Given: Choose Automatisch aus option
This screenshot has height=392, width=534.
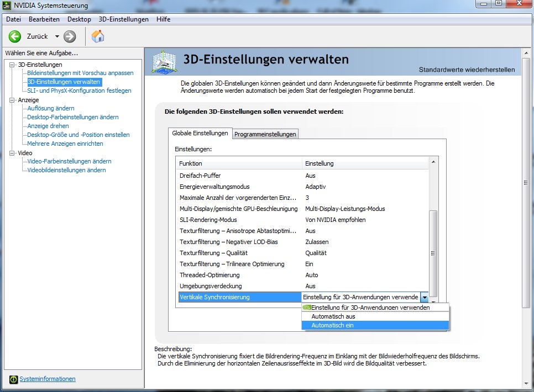Looking at the screenshot, I should coord(375,316).
